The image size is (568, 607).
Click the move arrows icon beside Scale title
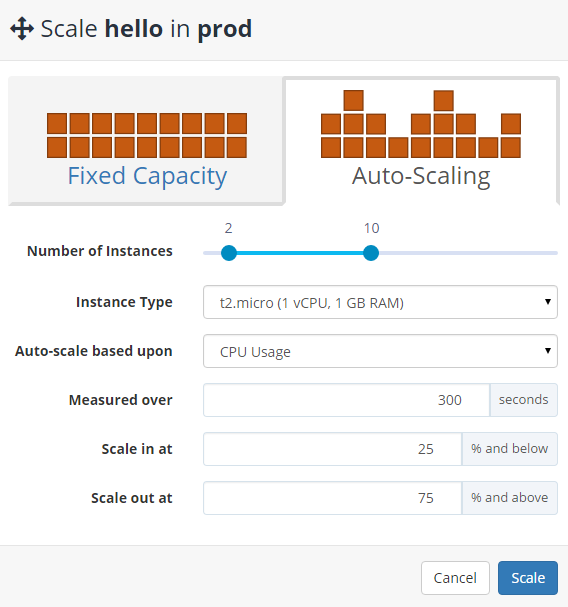pos(22,29)
